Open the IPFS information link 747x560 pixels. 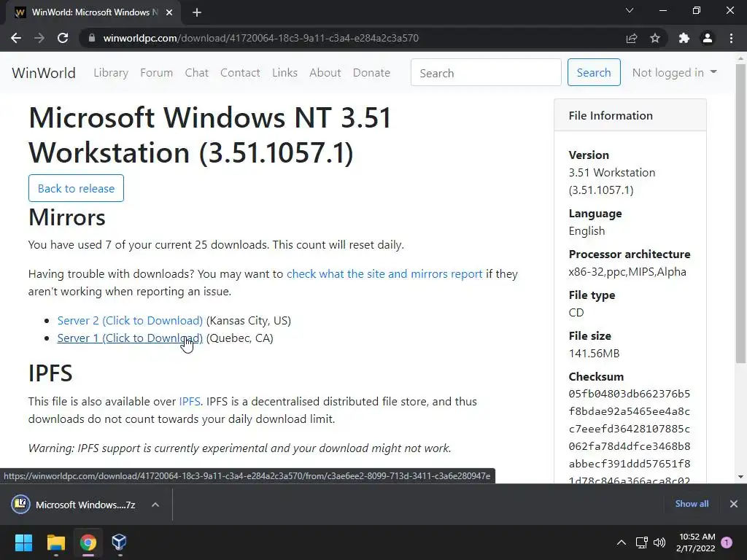point(189,402)
